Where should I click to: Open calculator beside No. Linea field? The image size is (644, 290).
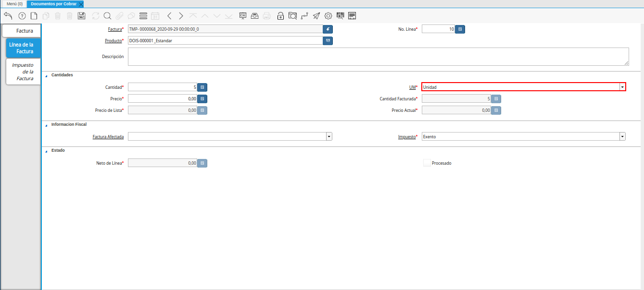pyautogui.click(x=460, y=29)
